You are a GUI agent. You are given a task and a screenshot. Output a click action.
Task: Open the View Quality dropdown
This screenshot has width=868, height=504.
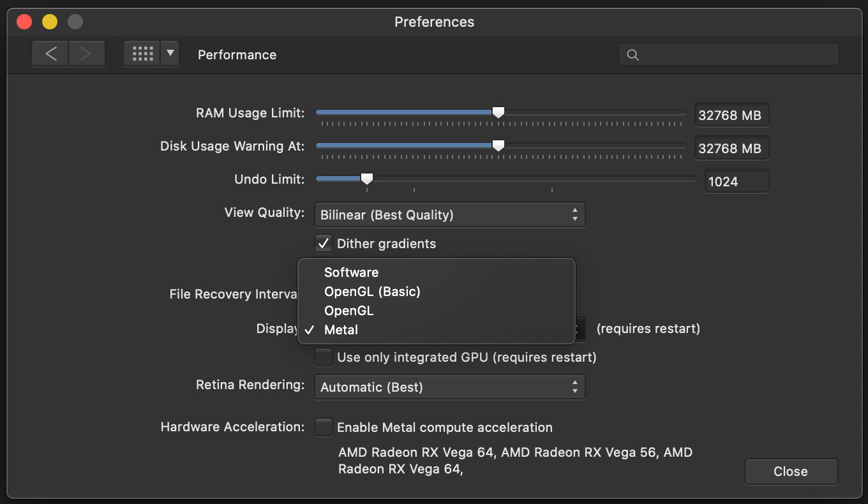click(x=449, y=215)
